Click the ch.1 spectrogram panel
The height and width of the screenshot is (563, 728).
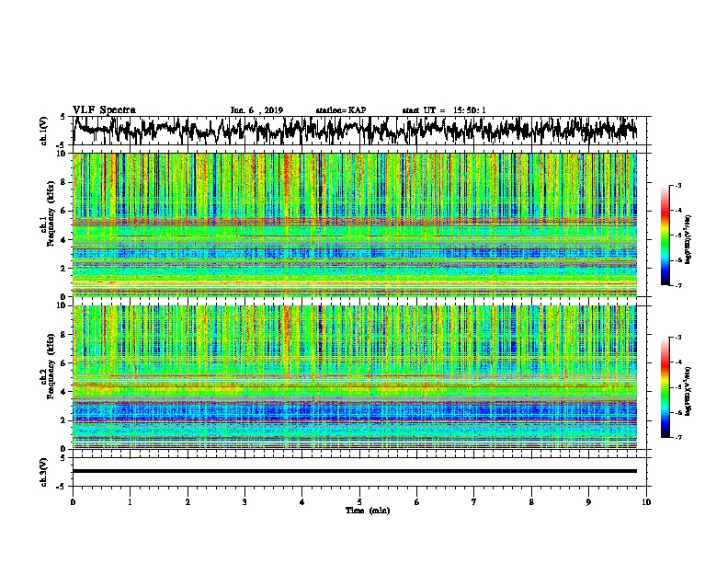(x=355, y=224)
